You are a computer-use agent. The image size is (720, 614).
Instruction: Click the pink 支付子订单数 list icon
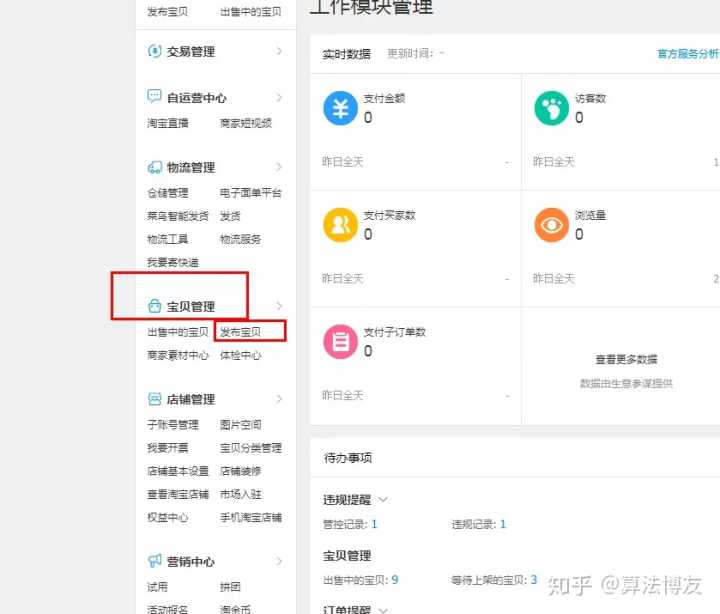(340, 342)
